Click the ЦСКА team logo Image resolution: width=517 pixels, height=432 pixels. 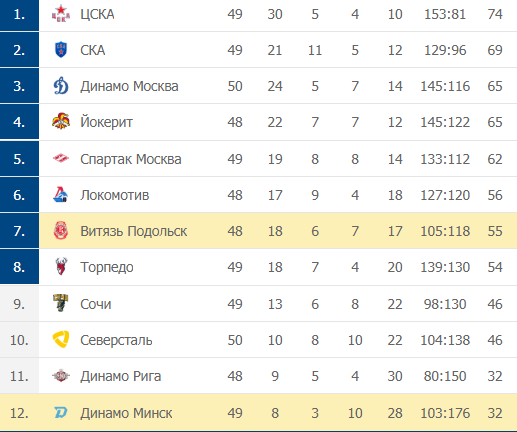pyautogui.click(x=61, y=14)
